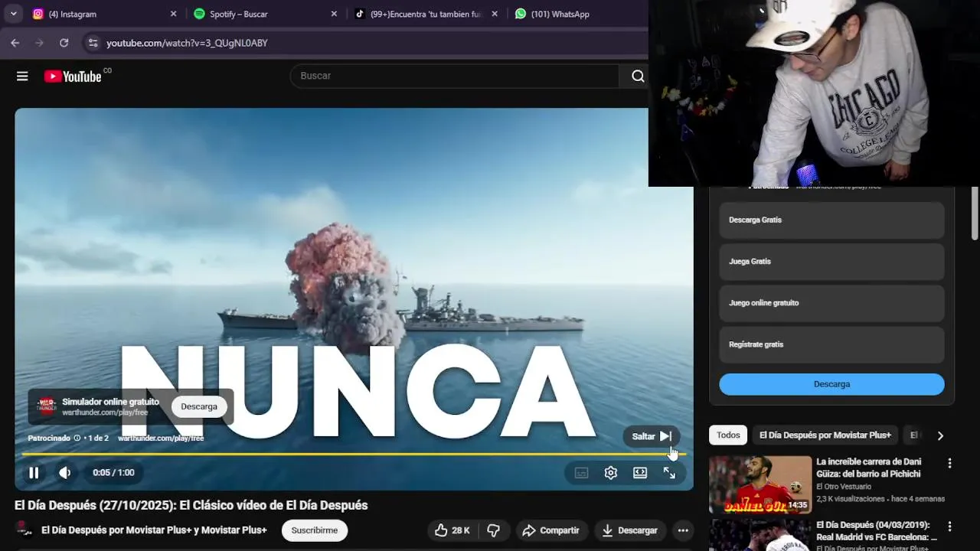Click the address bar URL
This screenshot has width=980, height=551.
[x=187, y=43]
